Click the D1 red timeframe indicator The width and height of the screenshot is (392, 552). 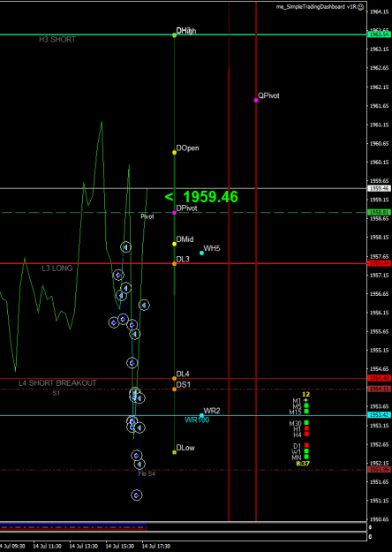click(306, 445)
